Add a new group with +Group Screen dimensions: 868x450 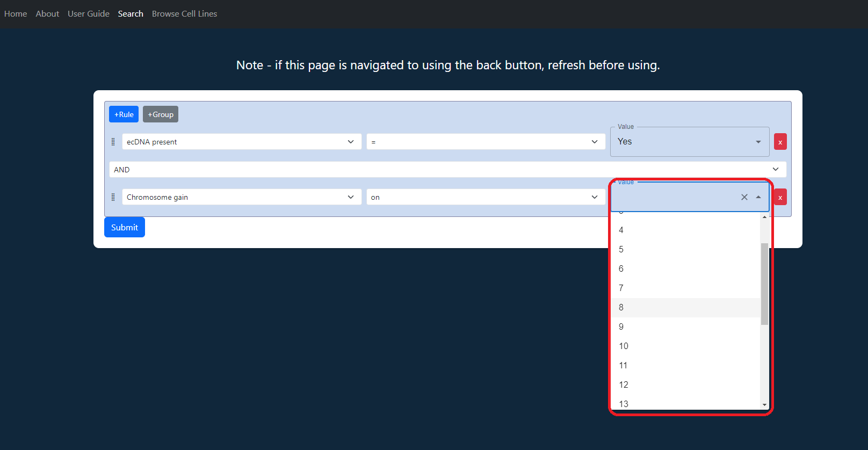pos(161,114)
